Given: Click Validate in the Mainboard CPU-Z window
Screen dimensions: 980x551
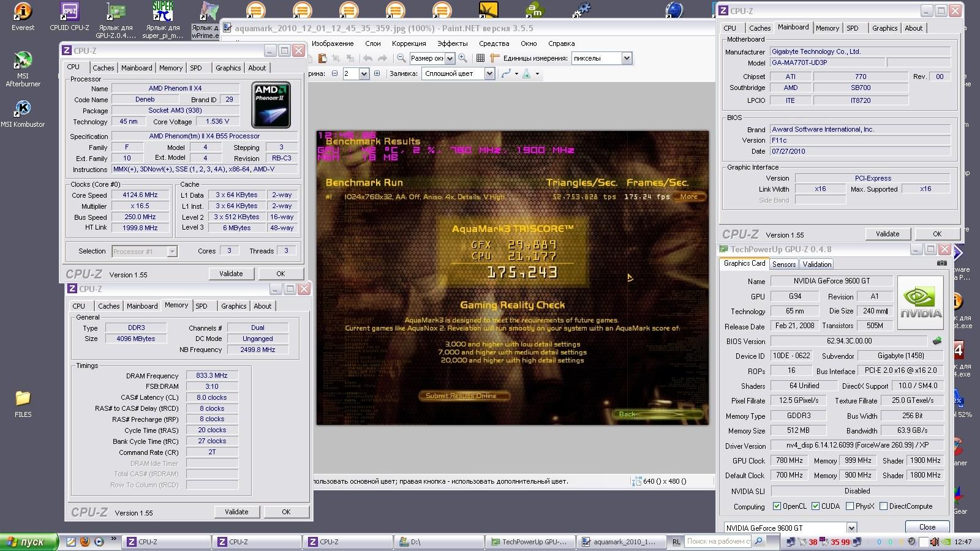Looking at the screenshot, I should [x=888, y=234].
